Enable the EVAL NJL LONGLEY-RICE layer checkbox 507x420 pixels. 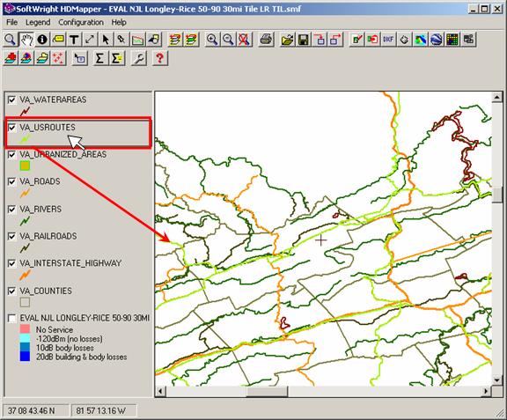pyautogui.click(x=11, y=318)
